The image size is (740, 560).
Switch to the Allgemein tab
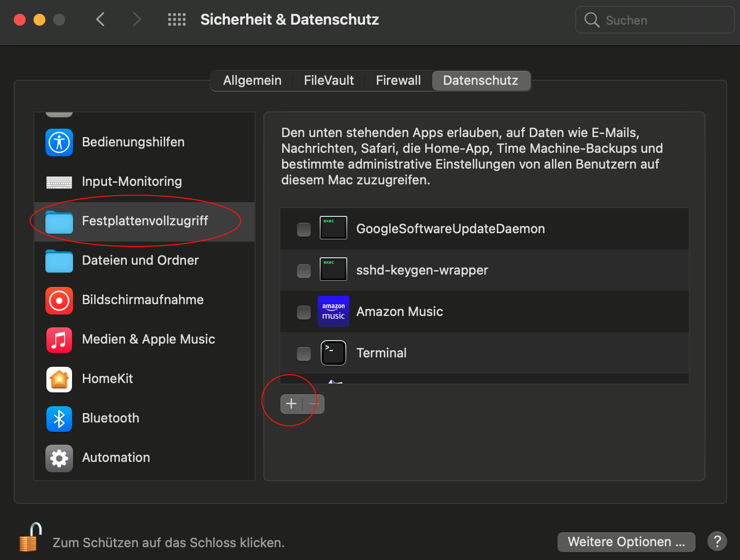coord(252,81)
